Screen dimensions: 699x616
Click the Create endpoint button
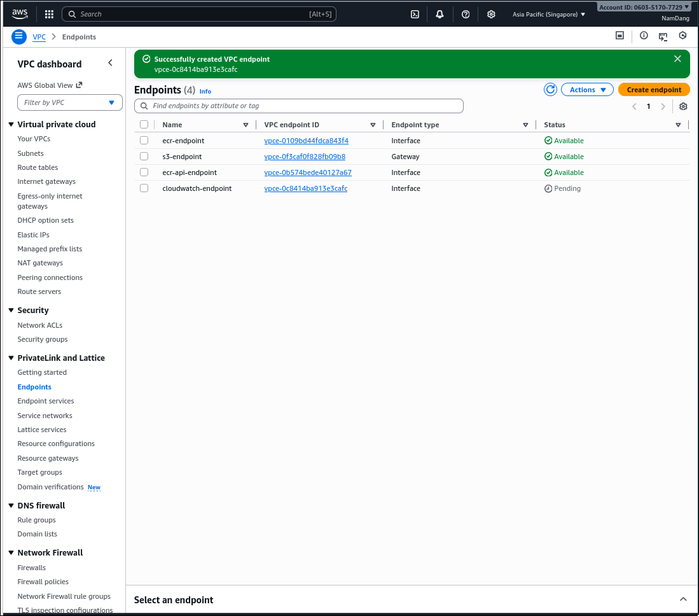653,89
